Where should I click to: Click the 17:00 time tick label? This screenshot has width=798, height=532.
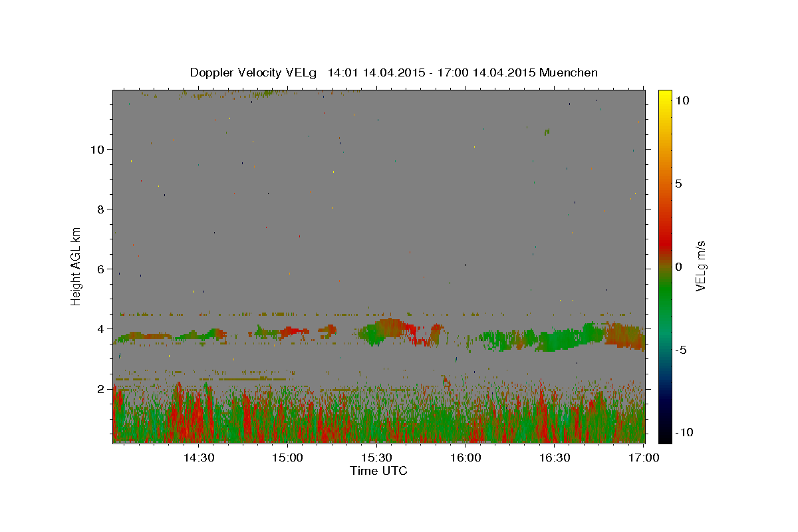[x=644, y=458]
